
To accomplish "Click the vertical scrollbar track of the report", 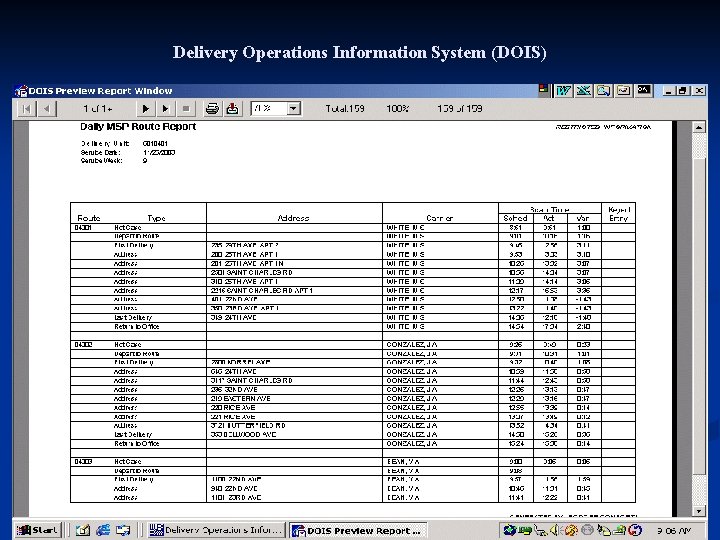I will click(x=698, y=321).
